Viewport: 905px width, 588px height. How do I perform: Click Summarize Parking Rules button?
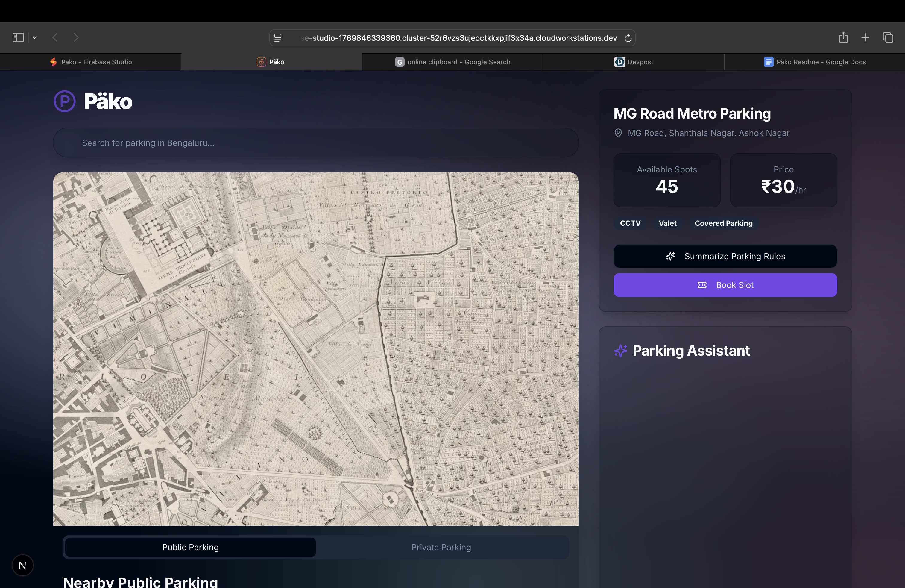pyautogui.click(x=725, y=256)
